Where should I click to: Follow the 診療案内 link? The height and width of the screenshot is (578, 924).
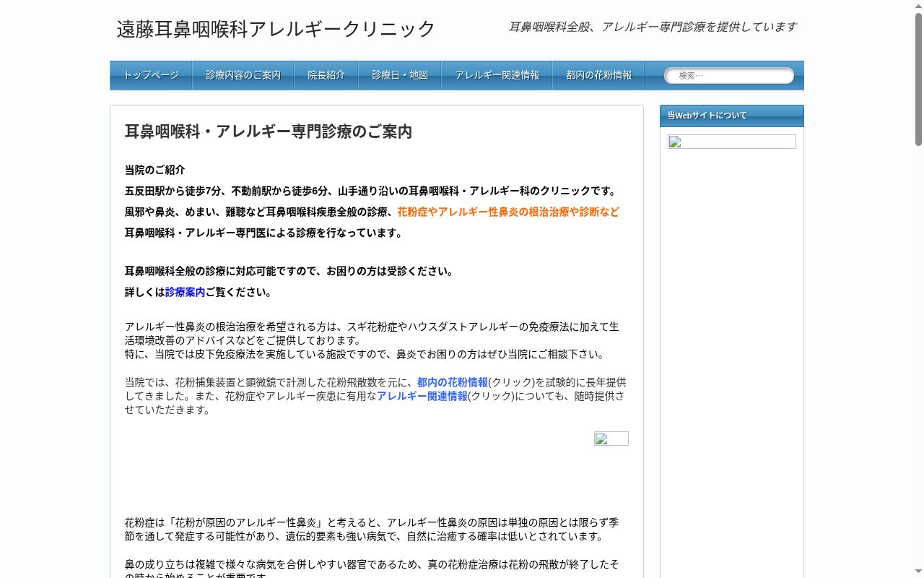[x=185, y=292]
